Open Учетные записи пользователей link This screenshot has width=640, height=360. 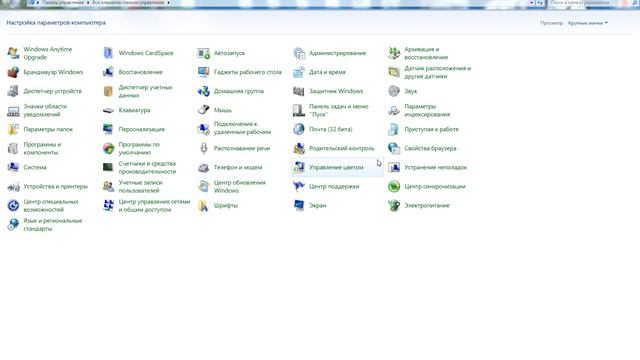click(x=140, y=187)
